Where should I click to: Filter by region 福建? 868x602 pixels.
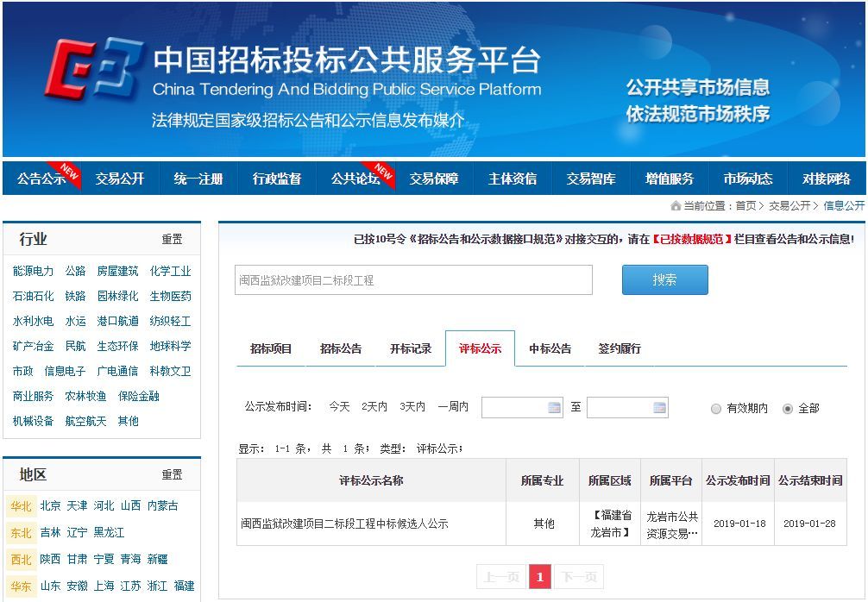pos(185,586)
